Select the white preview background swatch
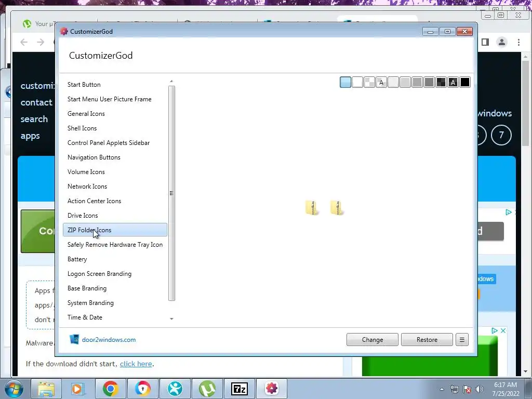 point(357,82)
